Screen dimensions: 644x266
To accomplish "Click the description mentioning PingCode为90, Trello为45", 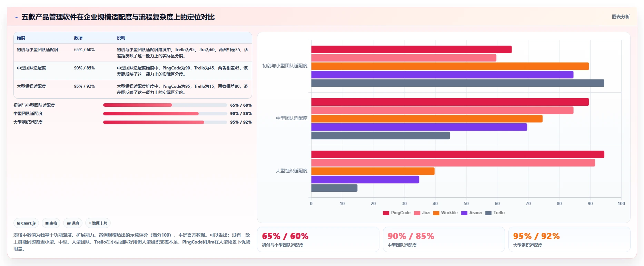I will 182,71.
